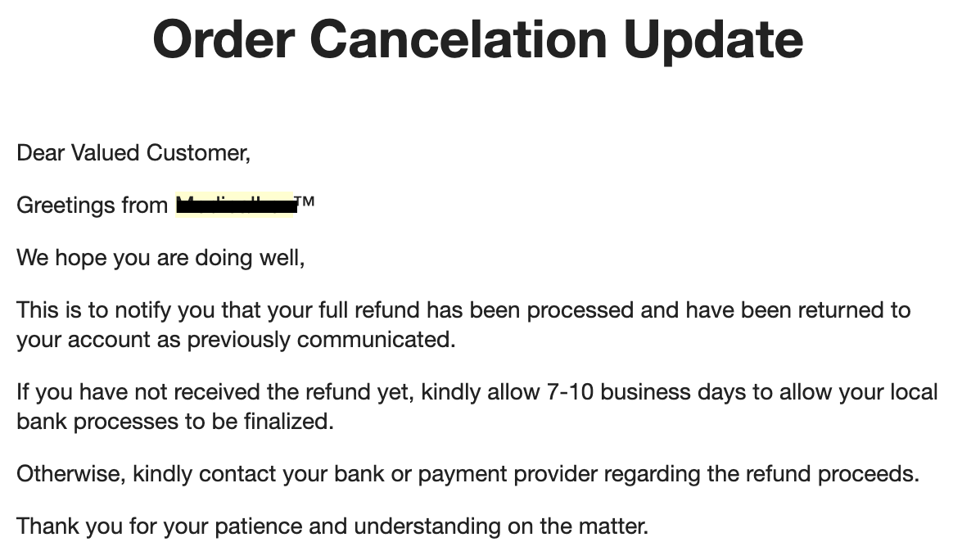Click the word 'Otherwise,'
The image size is (953, 560).
[71, 474]
